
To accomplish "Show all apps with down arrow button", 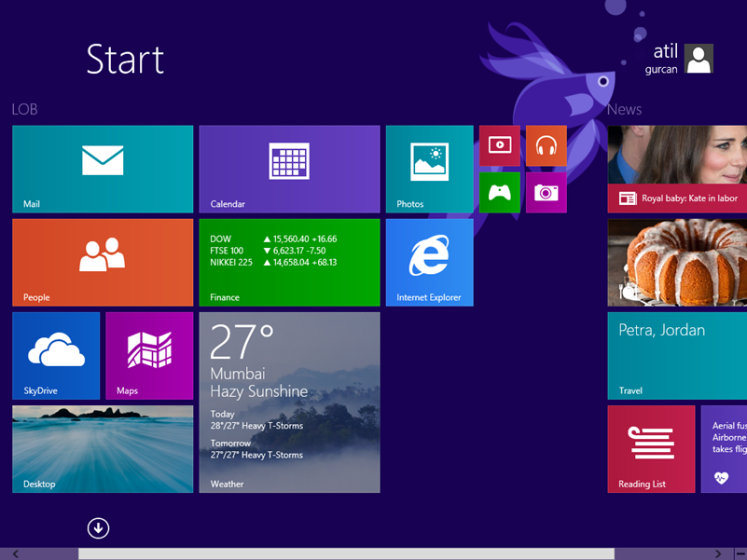I will tap(98, 528).
